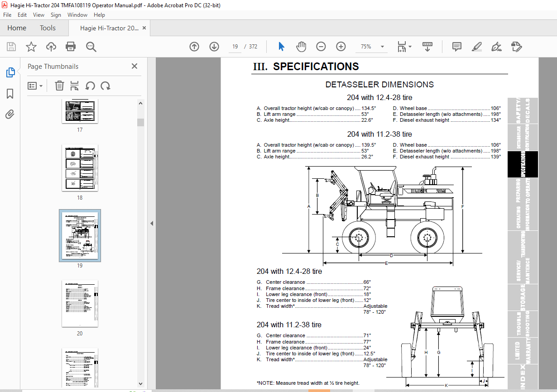This screenshot has height=392, width=557.
Task: Switch to the Home tab
Action: (x=17, y=28)
